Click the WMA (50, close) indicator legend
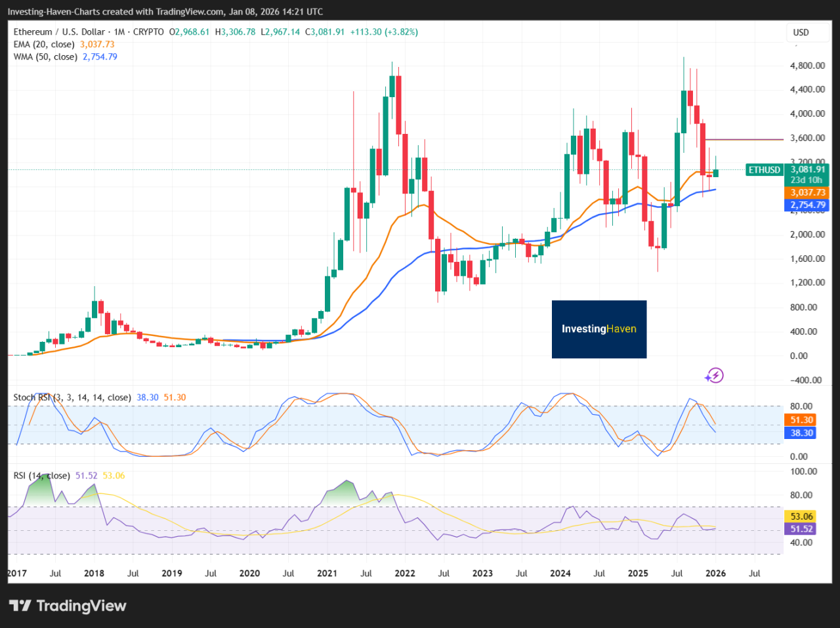840x628 pixels. (x=45, y=57)
